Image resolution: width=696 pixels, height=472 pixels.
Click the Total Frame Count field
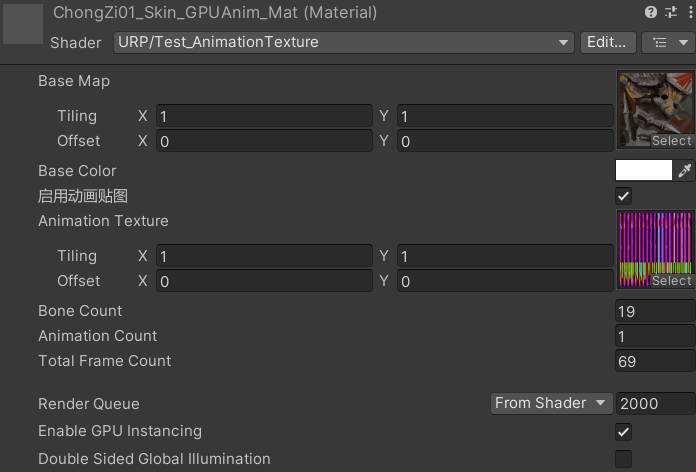(654, 361)
